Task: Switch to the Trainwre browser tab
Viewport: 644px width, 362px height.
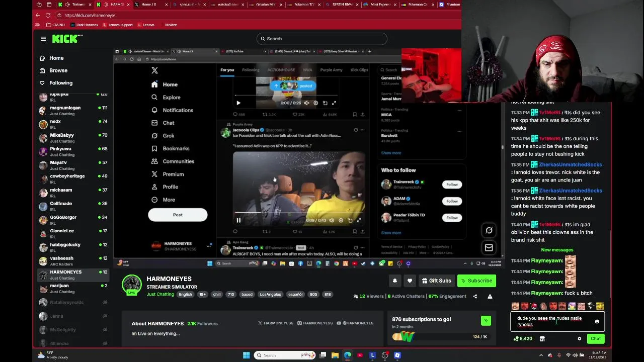Action: click(x=75, y=4)
